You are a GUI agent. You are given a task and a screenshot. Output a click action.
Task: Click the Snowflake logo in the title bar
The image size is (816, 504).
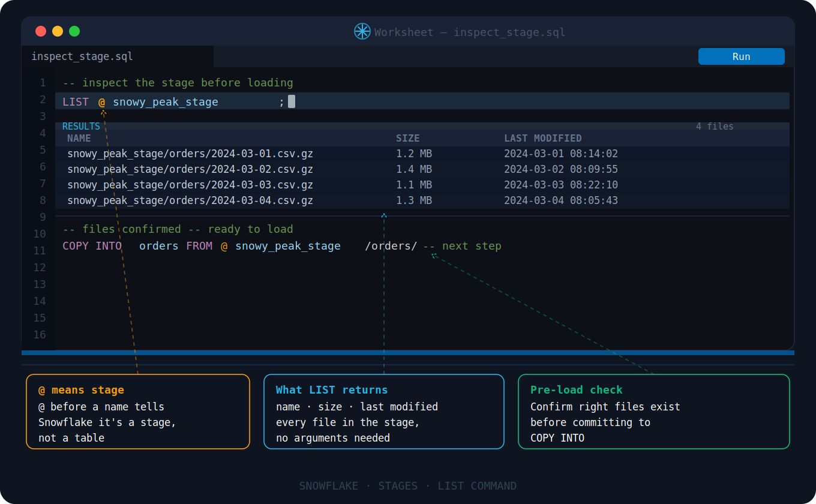(x=362, y=31)
